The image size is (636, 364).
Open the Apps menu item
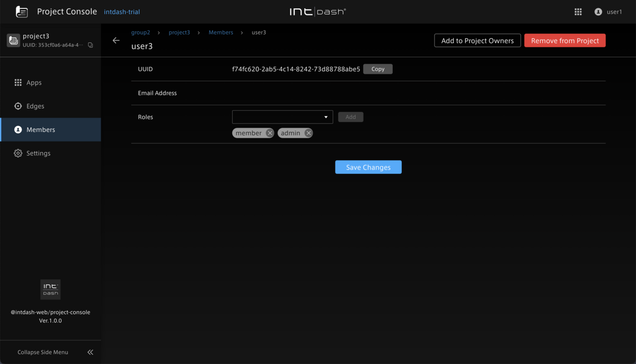tap(50, 83)
